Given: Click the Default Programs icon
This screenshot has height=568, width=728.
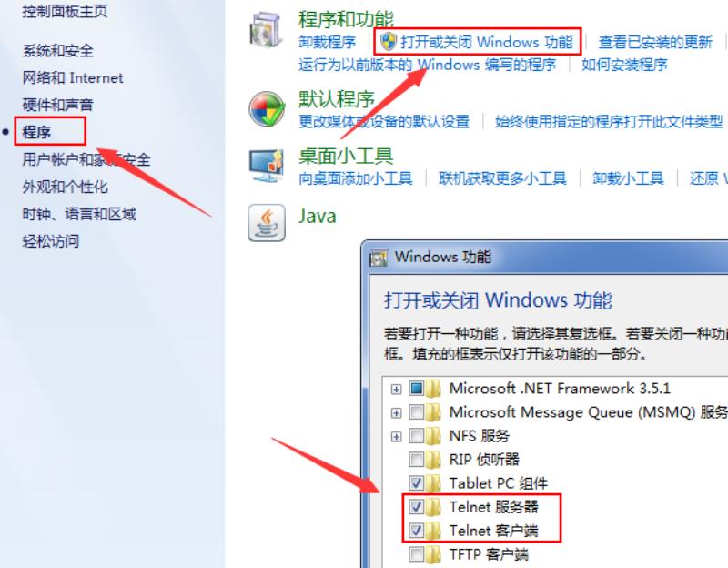Looking at the screenshot, I should [267, 109].
